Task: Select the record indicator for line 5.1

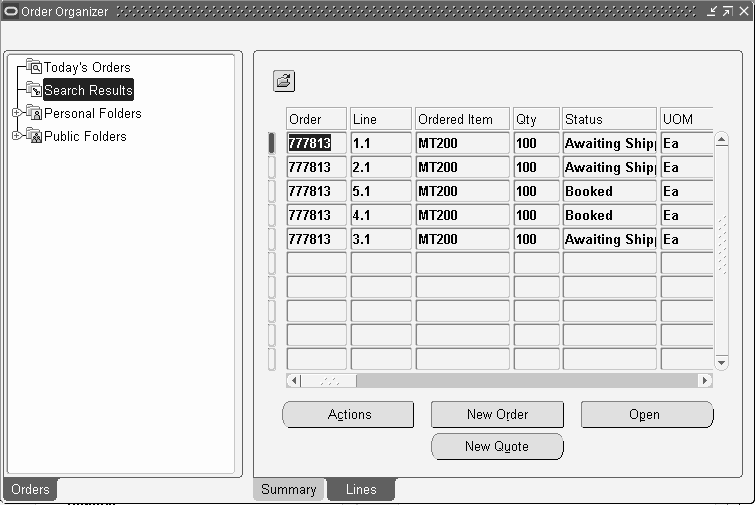Action: (272, 191)
